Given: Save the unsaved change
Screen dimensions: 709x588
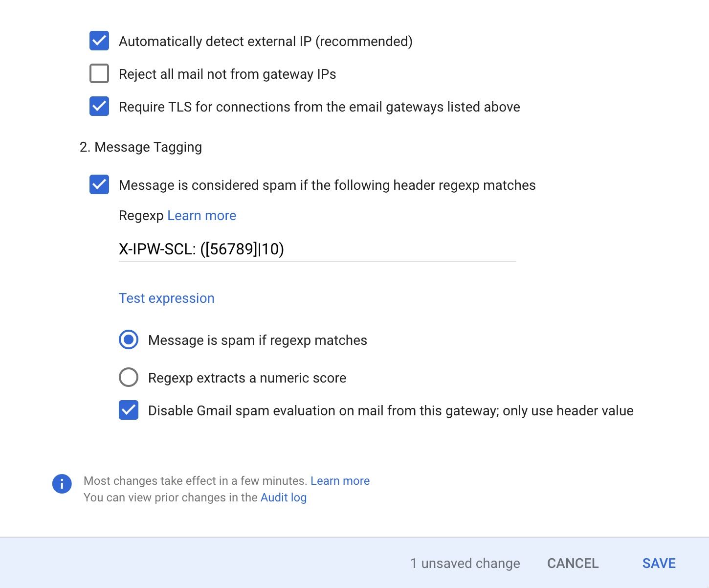Looking at the screenshot, I should point(659,564).
